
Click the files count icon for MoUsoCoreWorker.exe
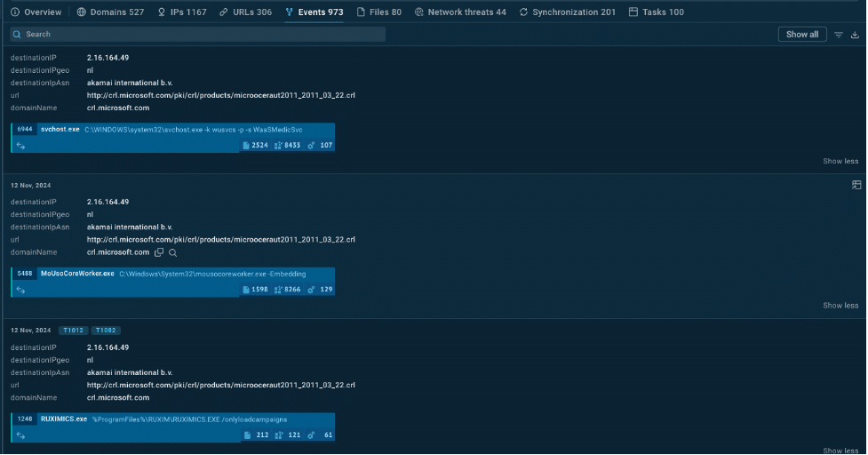pyautogui.click(x=247, y=290)
